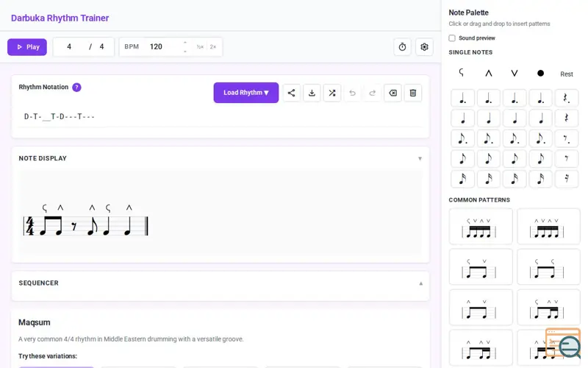Start playback with the Play button
Screen dimensions: 588x368
27,47
